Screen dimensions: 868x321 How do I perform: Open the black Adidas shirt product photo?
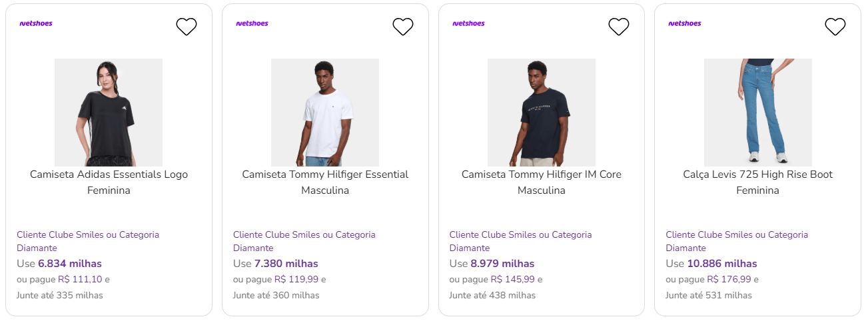tap(109, 112)
